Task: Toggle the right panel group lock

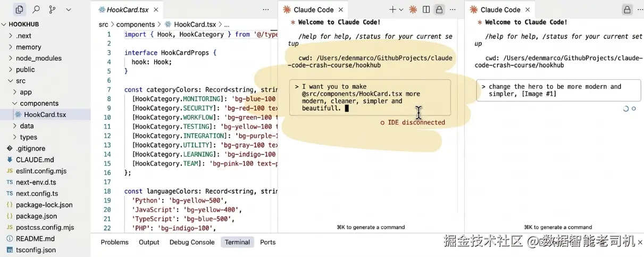Action: click(627, 10)
